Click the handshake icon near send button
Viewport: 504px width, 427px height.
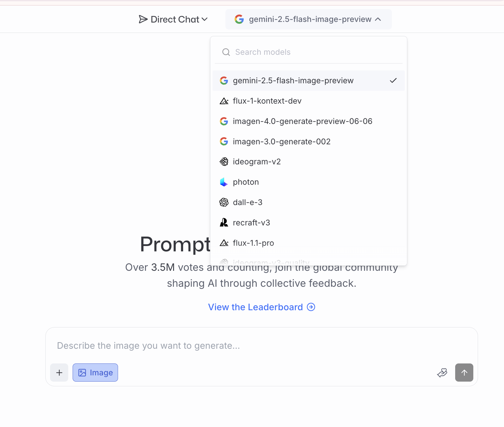(x=442, y=373)
